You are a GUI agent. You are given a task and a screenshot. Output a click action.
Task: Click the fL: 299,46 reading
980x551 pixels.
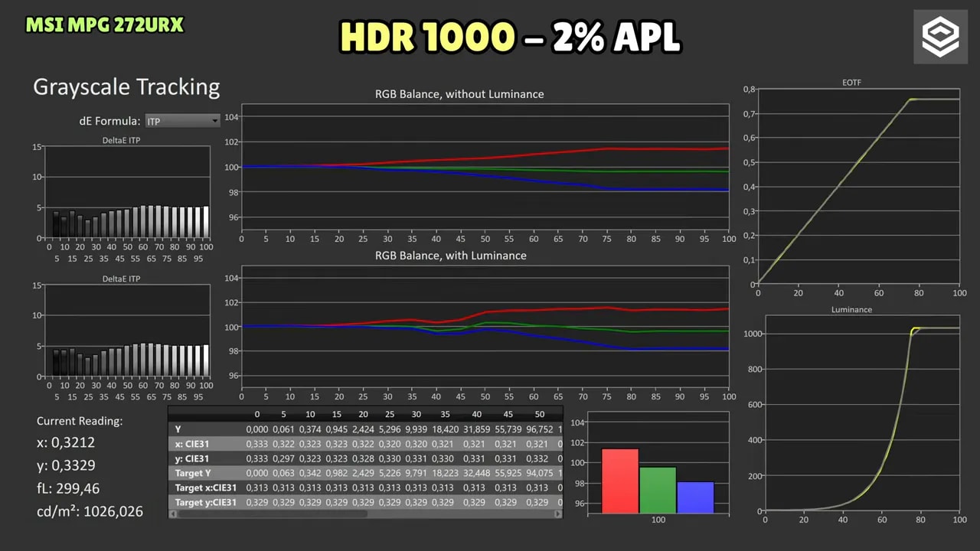click(68, 488)
